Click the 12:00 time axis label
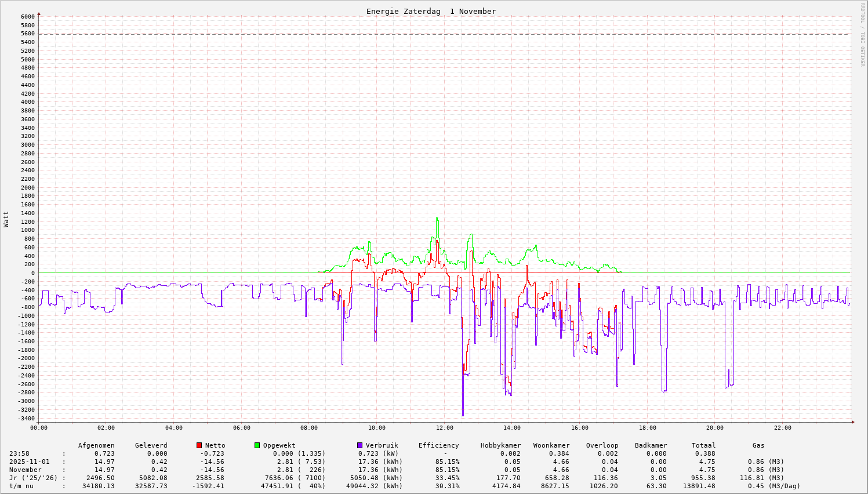Screen dimensions: 868x494 coord(444,428)
